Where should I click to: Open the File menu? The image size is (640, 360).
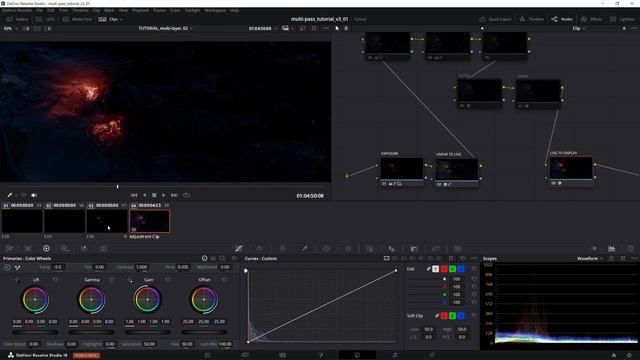(39, 10)
